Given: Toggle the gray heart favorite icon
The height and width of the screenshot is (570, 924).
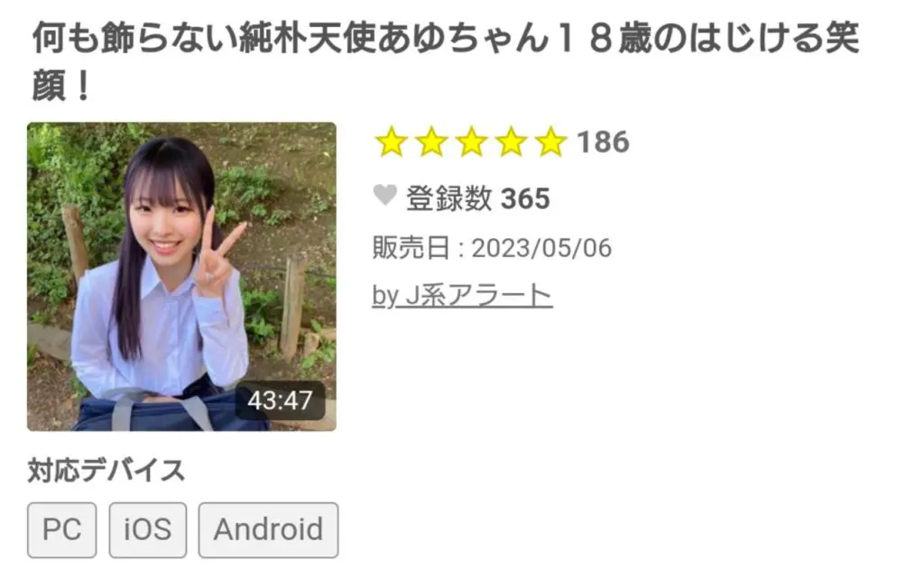Looking at the screenshot, I should point(385,195).
